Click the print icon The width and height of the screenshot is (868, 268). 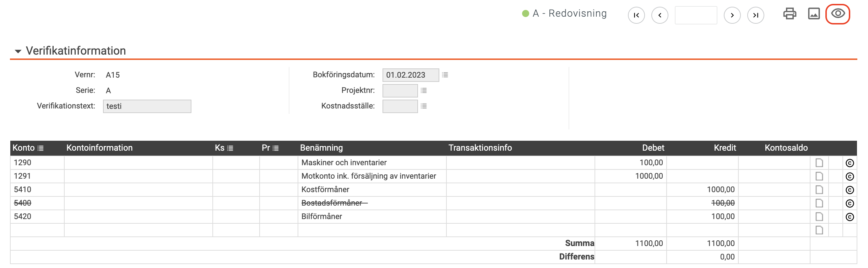click(790, 14)
